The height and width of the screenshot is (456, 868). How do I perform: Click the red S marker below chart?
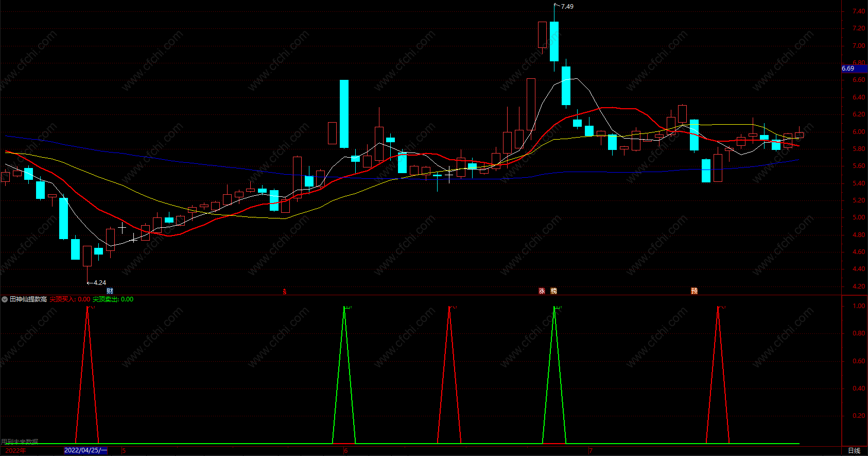coord(284,292)
